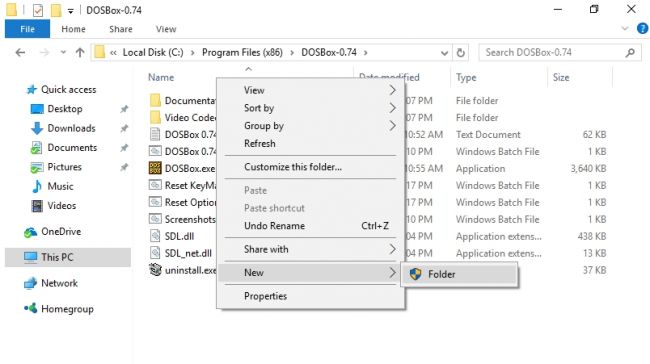
Task: Open Music in the navigation pane
Action: tap(60, 187)
